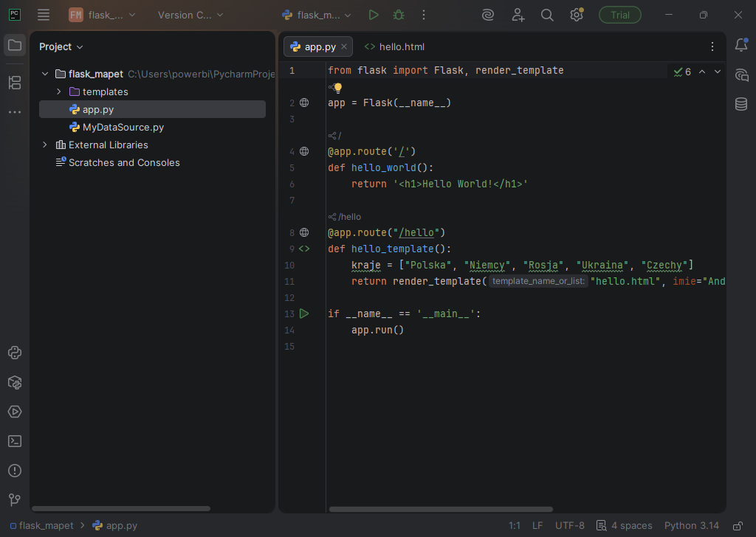756x537 pixels.
Task: Go to next highlighted problem arrow
Action: (x=718, y=72)
